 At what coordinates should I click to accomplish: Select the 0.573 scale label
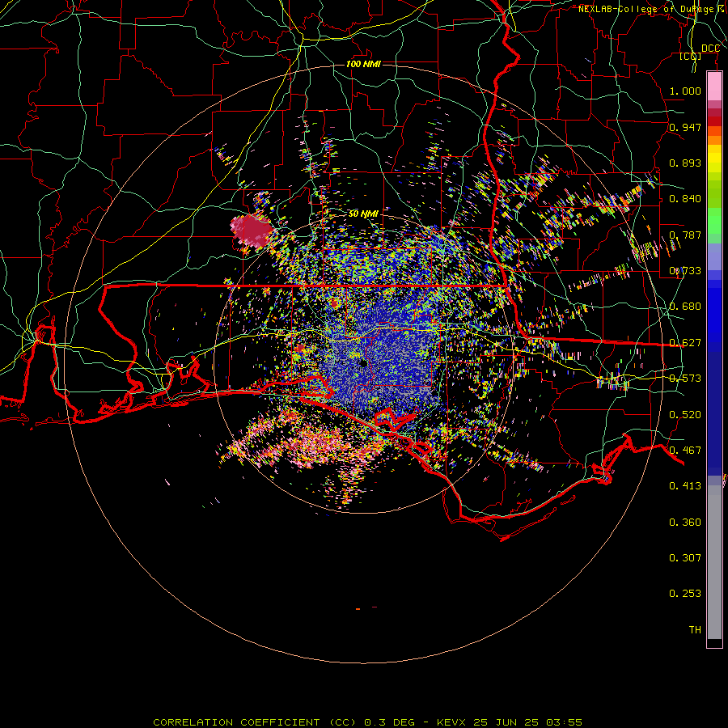(685, 379)
